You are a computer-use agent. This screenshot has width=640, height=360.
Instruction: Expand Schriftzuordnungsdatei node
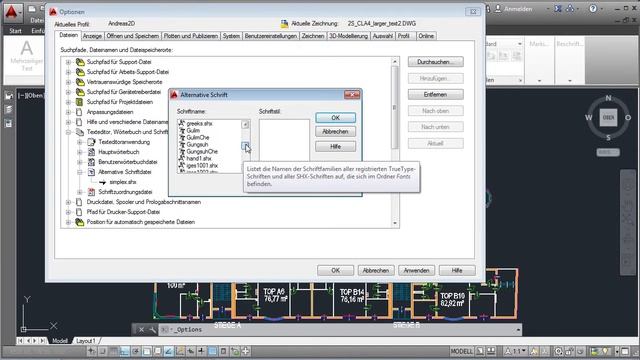[80, 192]
